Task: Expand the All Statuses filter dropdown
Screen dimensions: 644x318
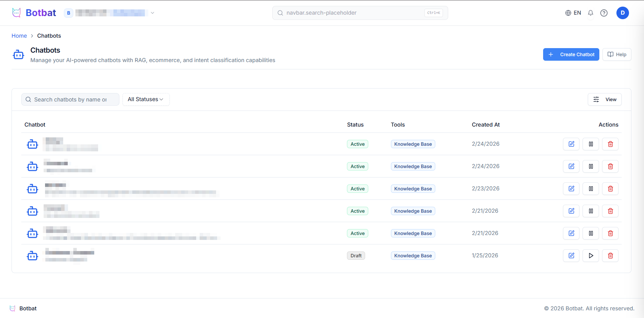Action: 146,99
